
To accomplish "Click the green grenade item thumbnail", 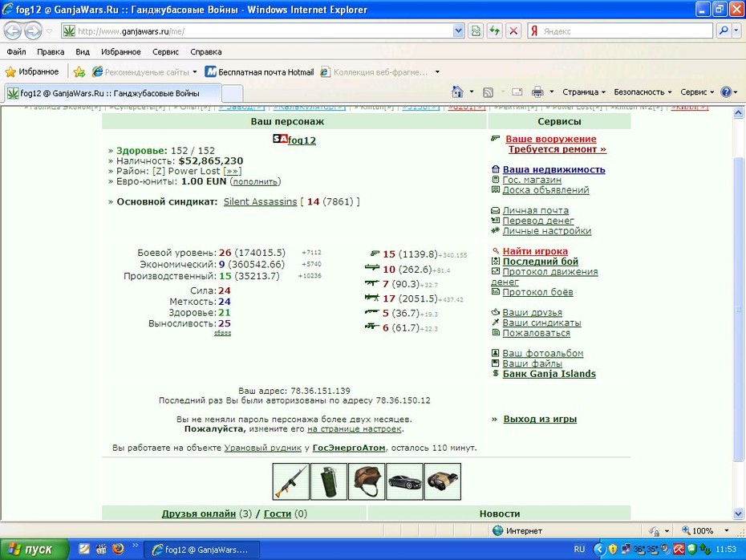I will (x=329, y=481).
